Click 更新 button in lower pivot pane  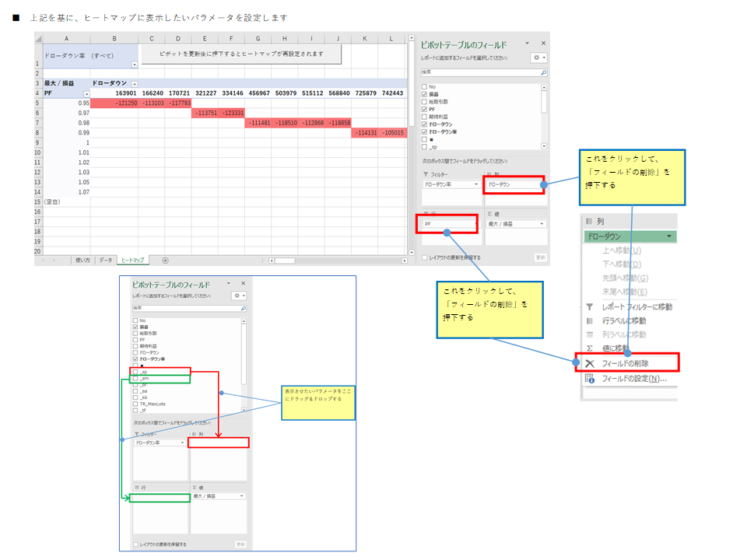(240, 544)
